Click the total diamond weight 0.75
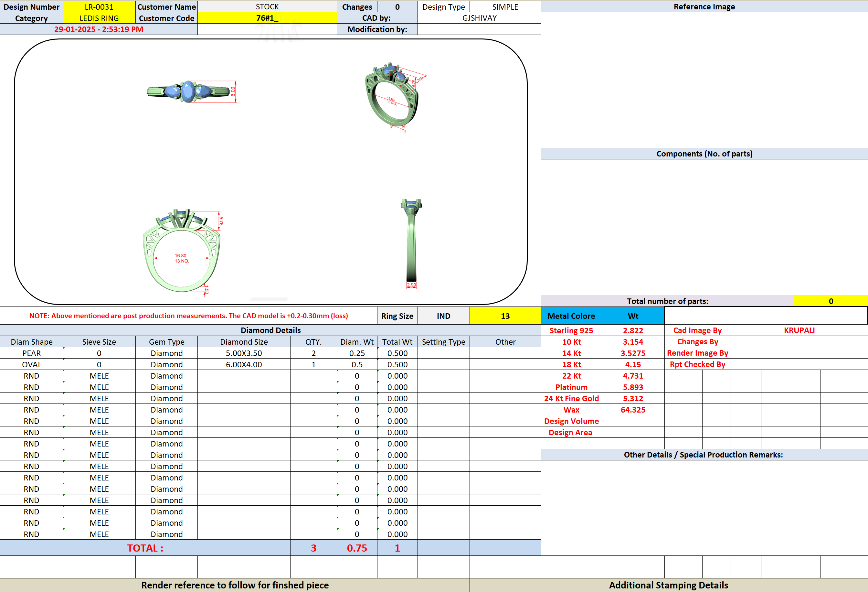Image resolution: width=868 pixels, height=592 pixels. point(357,548)
